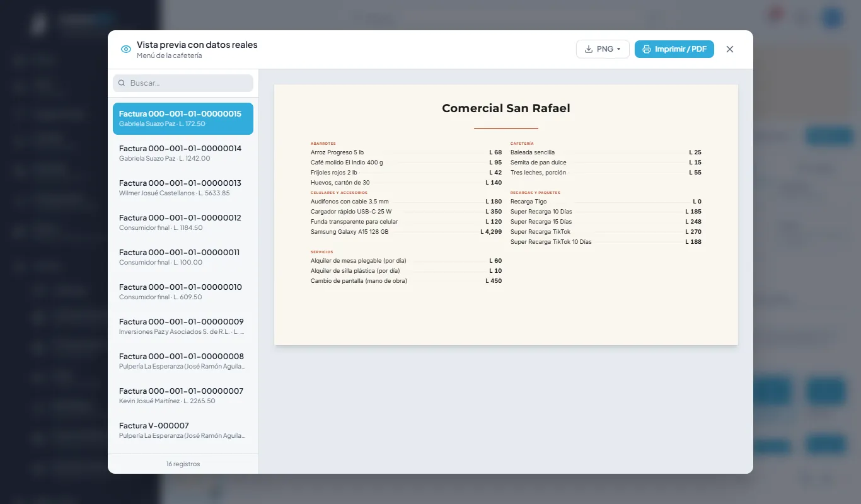Focus the Buscar search input
Viewport: 861px width, 504px height.
pyautogui.click(x=183, y=83)
